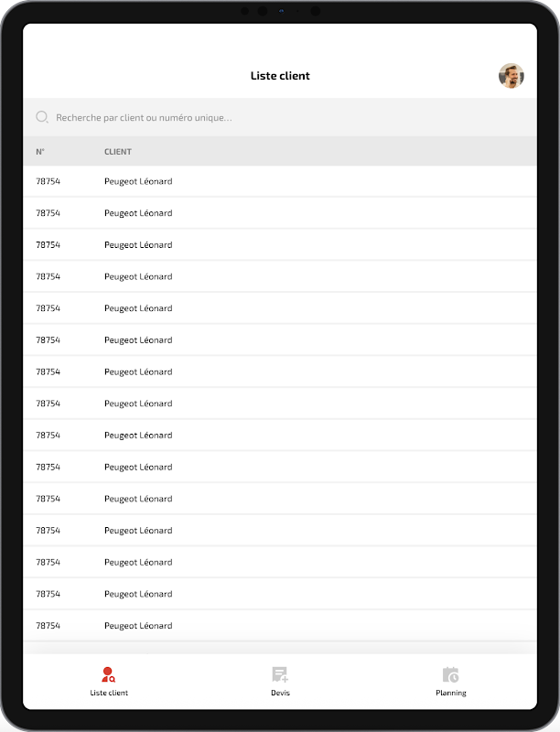Screen dimensions: 560x732
Task: Open the fifth Peugeot Léonard entry
Action: (x=280, y=308)
